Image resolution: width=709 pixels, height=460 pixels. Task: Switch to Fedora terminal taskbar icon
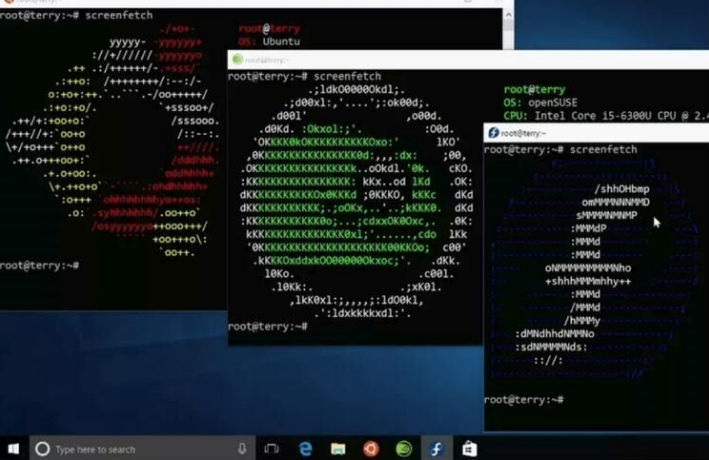[436, 449]
